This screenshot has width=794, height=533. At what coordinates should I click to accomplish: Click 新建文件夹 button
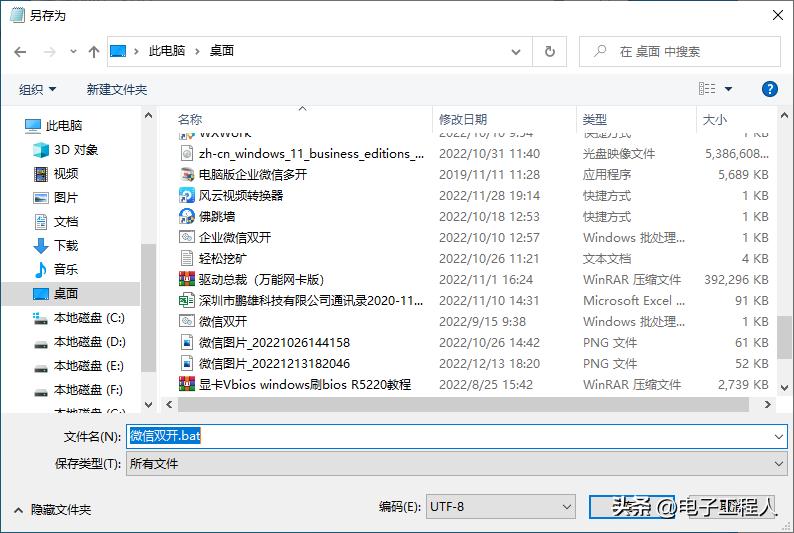coord(117,90)
